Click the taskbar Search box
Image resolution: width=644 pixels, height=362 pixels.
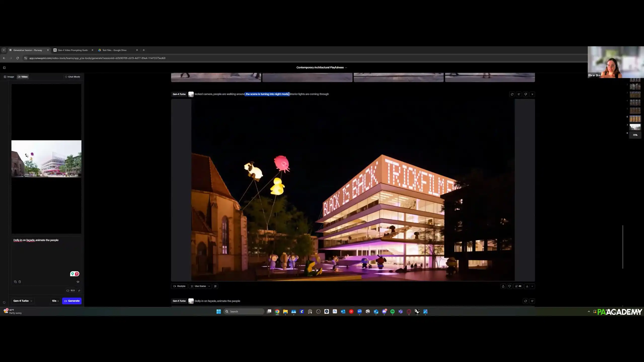coord(244,311)
